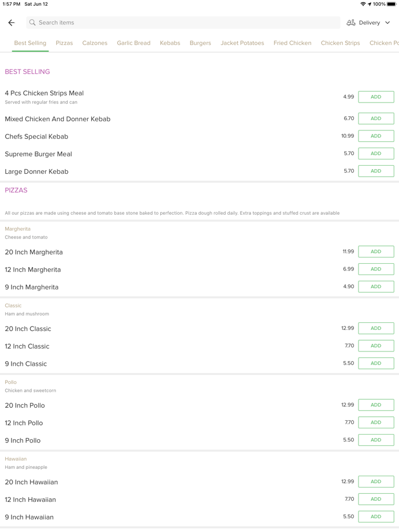Expand the Delivery dropdown chevron
399x532 pixels.
coord(388,23)
